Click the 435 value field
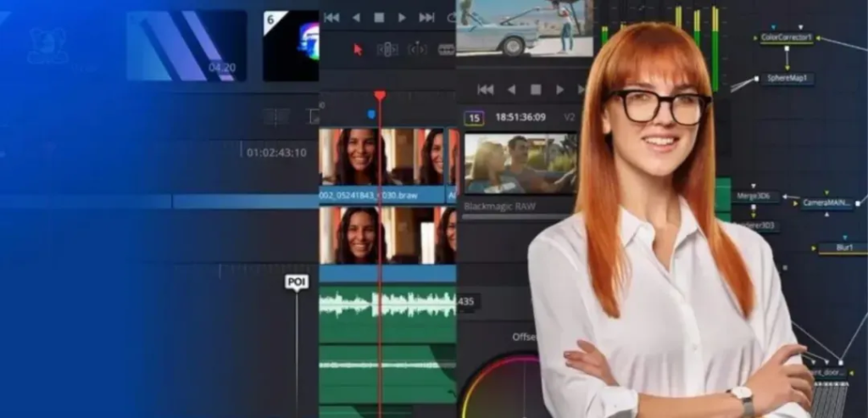 (x=466, y=302)
